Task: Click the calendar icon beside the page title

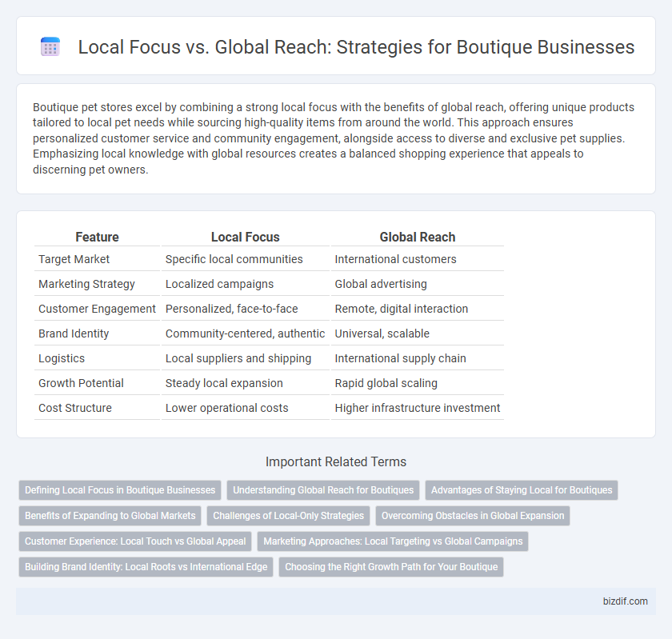Action: click(x=50, y=46)
